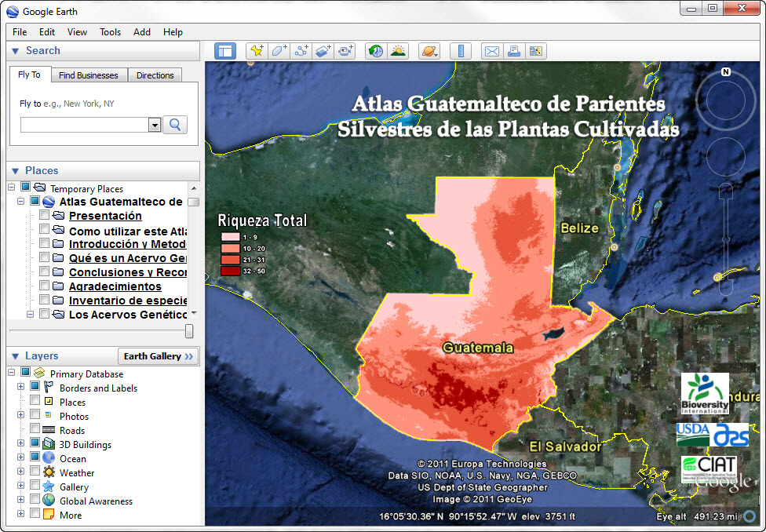Click the zoom slider on the map

726,239
